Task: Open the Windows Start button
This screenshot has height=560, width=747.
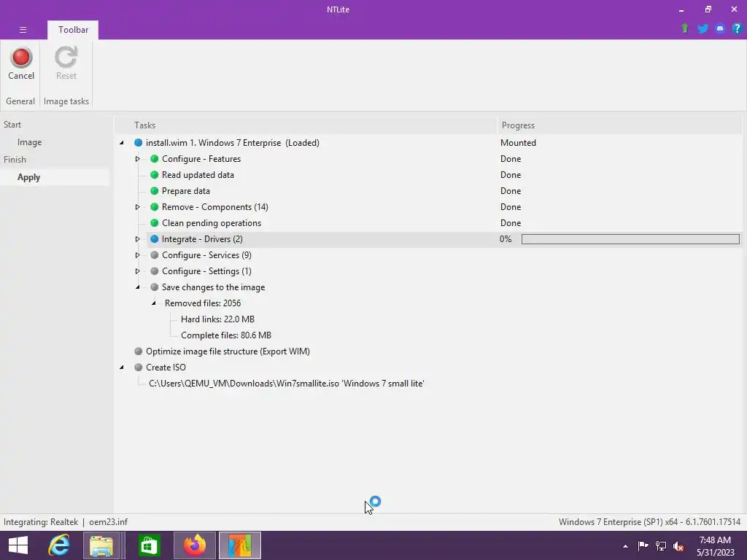Action: point(18,545)
